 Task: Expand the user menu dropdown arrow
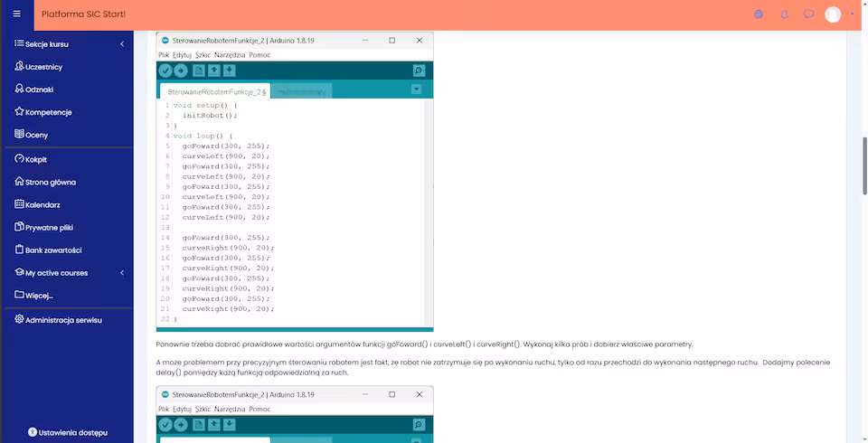coord(852,14)
